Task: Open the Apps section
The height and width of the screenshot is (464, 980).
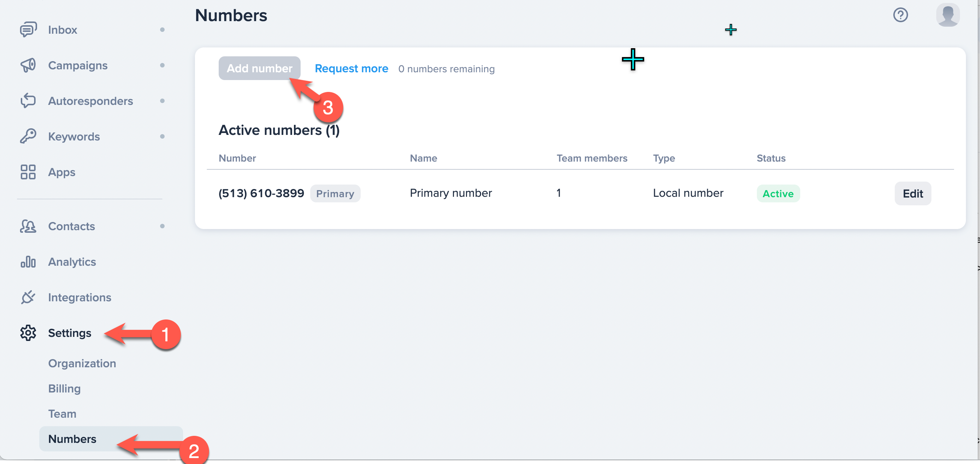Action: tap(62, 172)
